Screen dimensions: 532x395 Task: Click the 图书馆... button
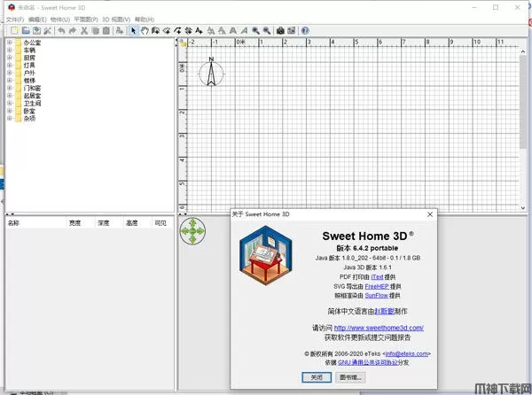(x=351, y=376)
